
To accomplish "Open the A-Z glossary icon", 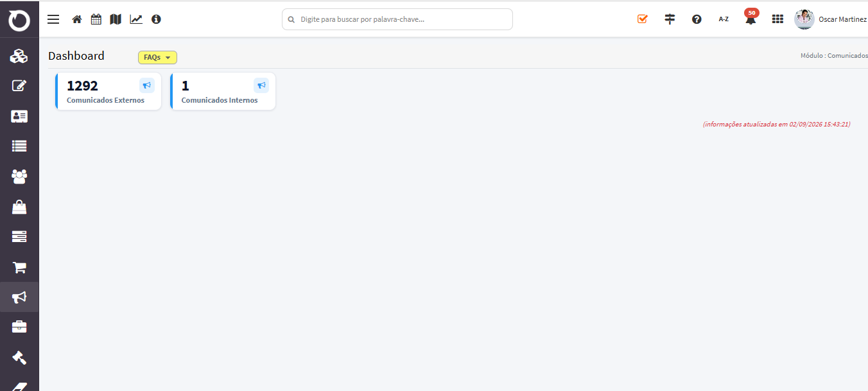I will 724,19.
